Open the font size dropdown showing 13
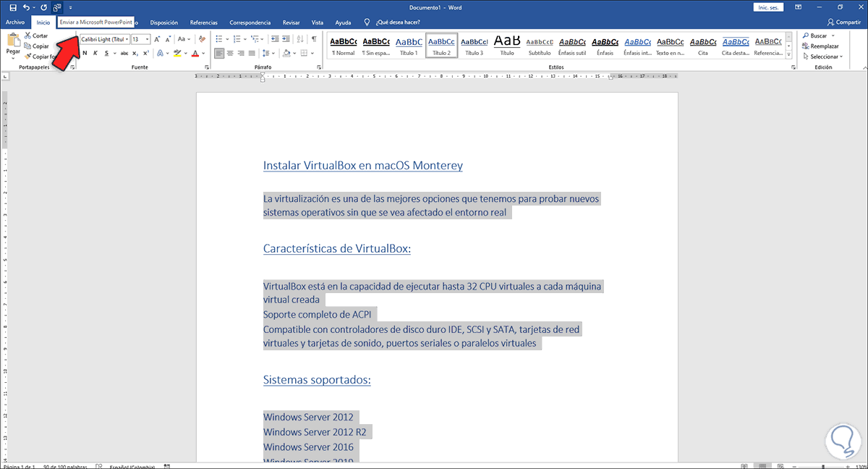This screenshot has height=469, width=868. pyautogui.click(x=148, y=39)
